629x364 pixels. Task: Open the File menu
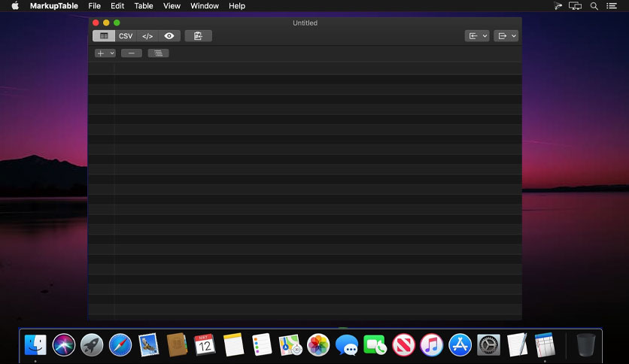(x=94, y=6)
